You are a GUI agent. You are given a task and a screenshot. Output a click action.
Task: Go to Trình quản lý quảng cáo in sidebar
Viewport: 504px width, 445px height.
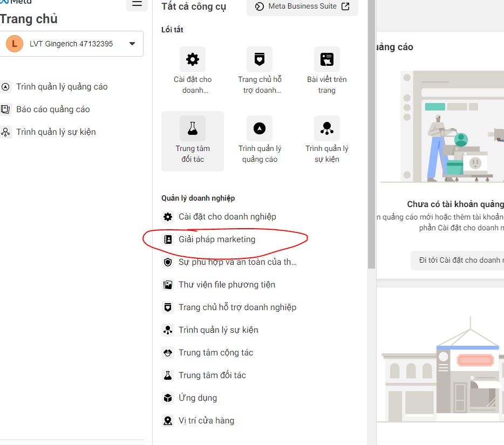click(62, 87)
